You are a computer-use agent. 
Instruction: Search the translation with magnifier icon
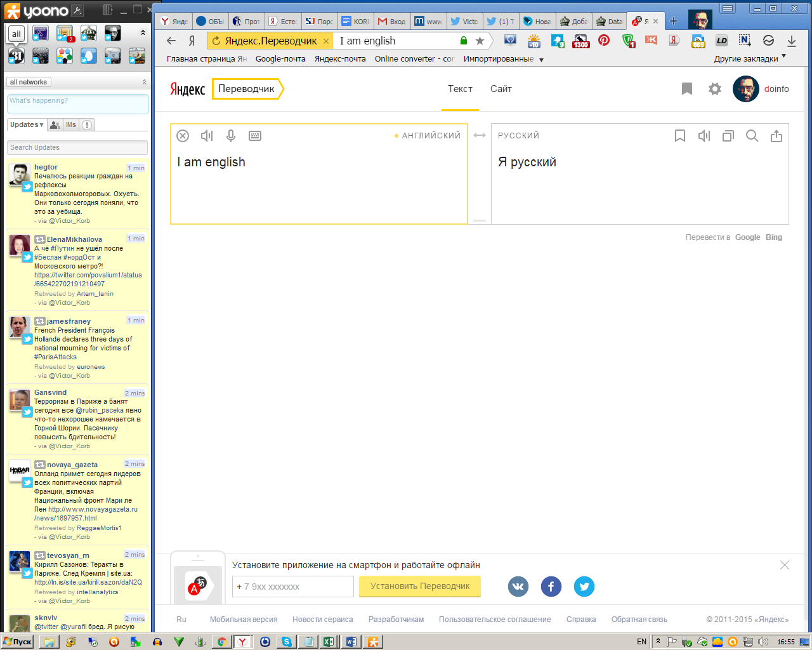[752, 136]
